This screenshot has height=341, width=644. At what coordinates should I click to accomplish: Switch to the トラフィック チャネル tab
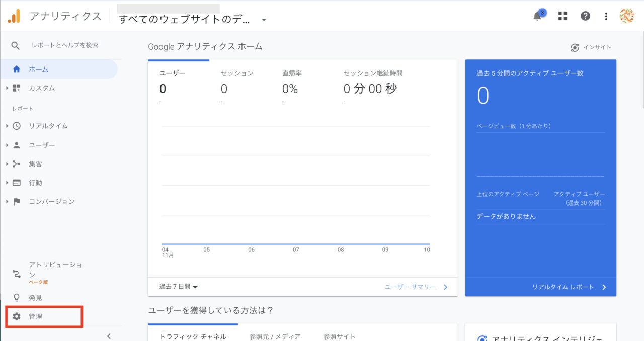tap(193, 336)
